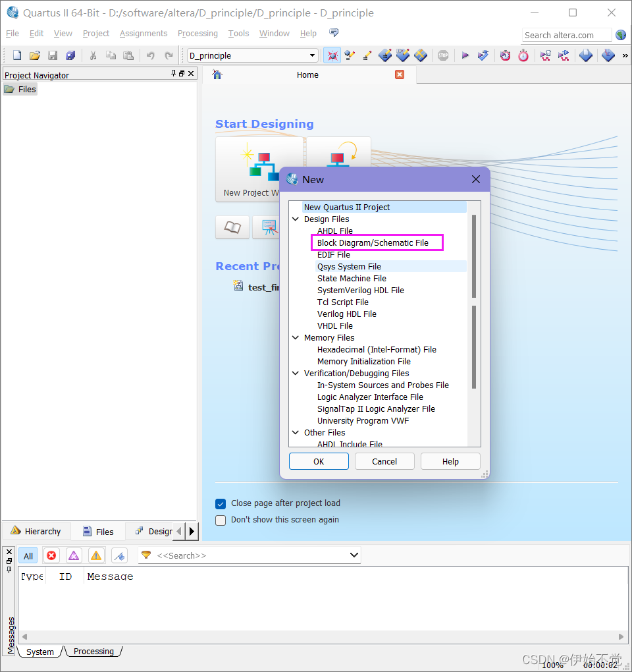Toggle the purple critical warning filter
632x672 pixels.
(x=74, y=556)
